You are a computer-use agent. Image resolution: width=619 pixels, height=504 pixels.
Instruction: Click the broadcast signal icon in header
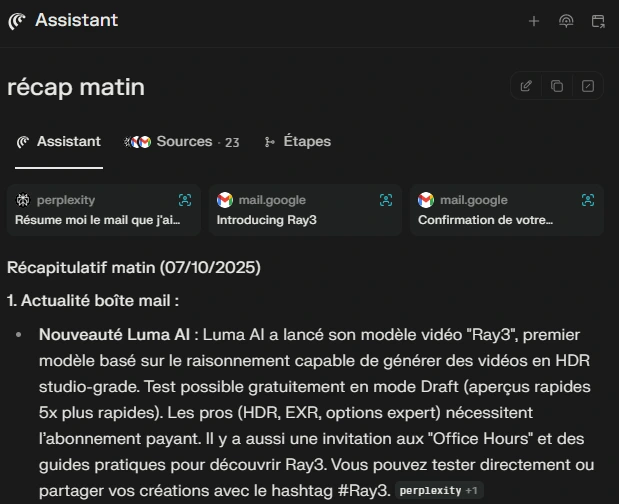[x=566, y=21]
